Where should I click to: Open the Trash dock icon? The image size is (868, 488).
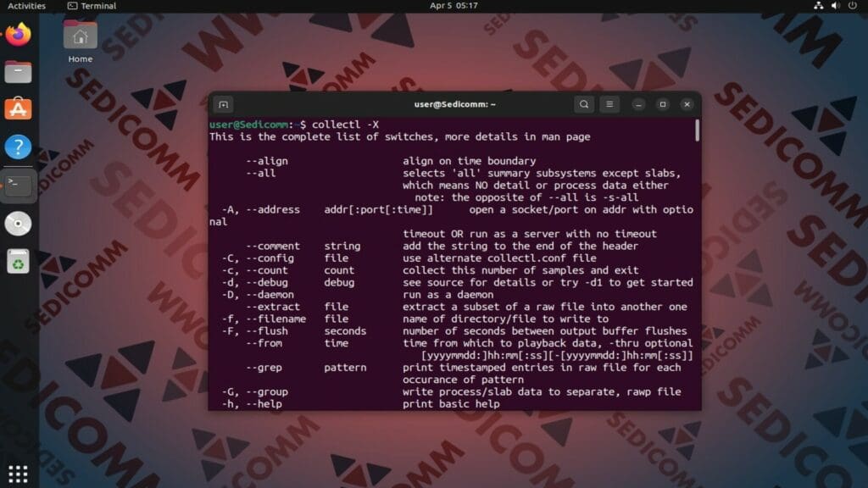point(19,262)
